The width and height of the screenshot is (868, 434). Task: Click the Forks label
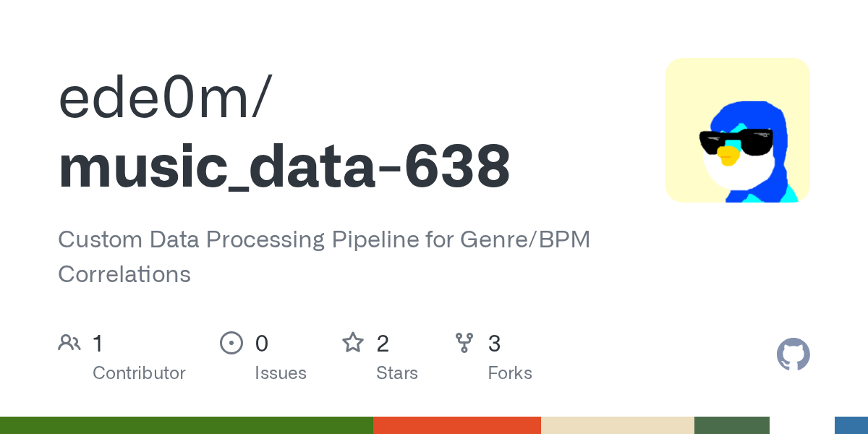510,373
